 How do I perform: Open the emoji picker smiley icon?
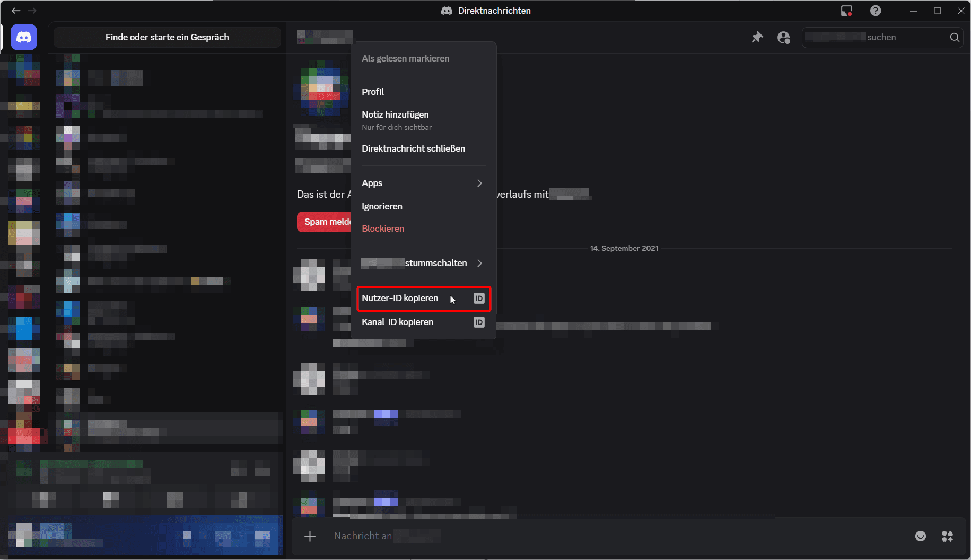[x=921, y=536]
